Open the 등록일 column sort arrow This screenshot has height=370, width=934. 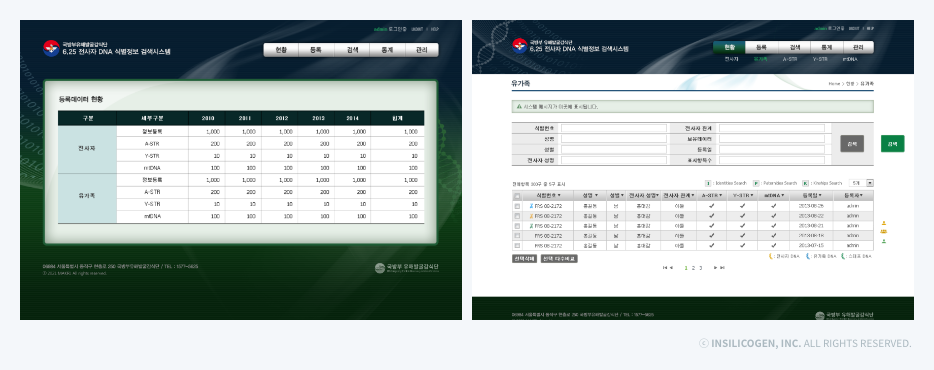820,195
